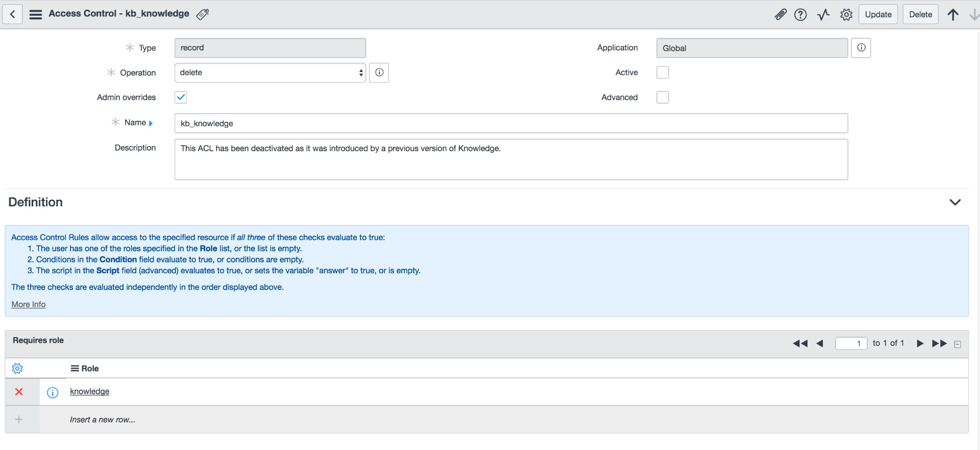Click into the Description text area
Viewport: 980px width, 450px height.
pyautogui.click(x=510, y=159)
